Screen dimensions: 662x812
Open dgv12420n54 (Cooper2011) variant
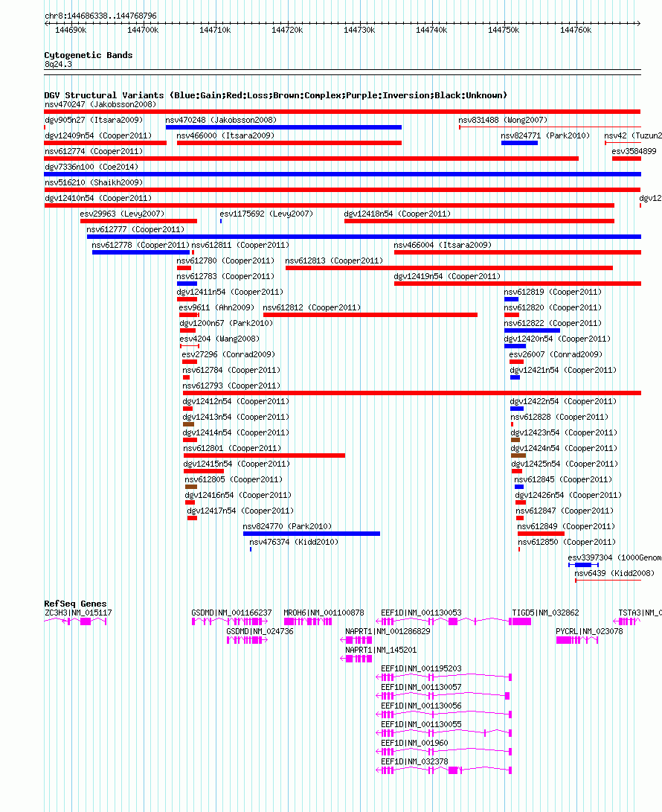[x=557, y=339]
